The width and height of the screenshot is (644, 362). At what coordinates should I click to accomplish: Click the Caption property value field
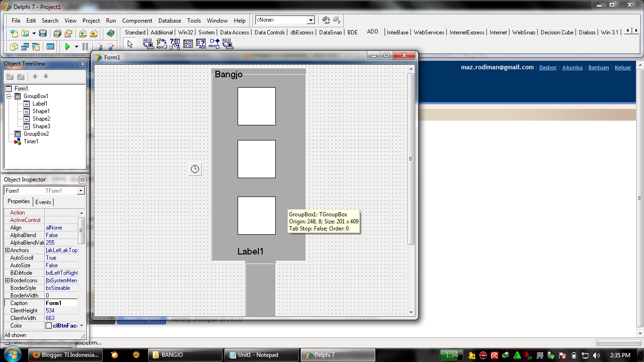pos(61,303)
